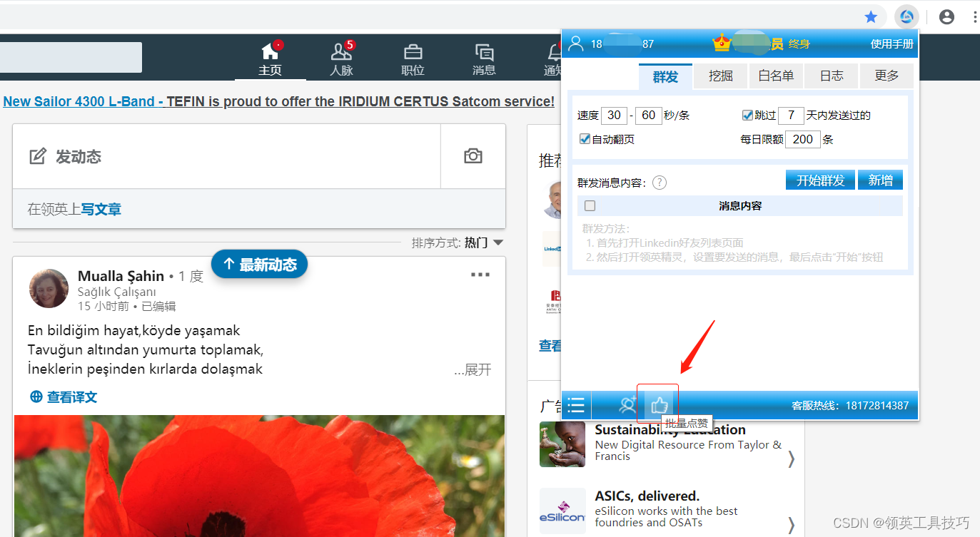Click the 终身 membership label

point(799,44)
